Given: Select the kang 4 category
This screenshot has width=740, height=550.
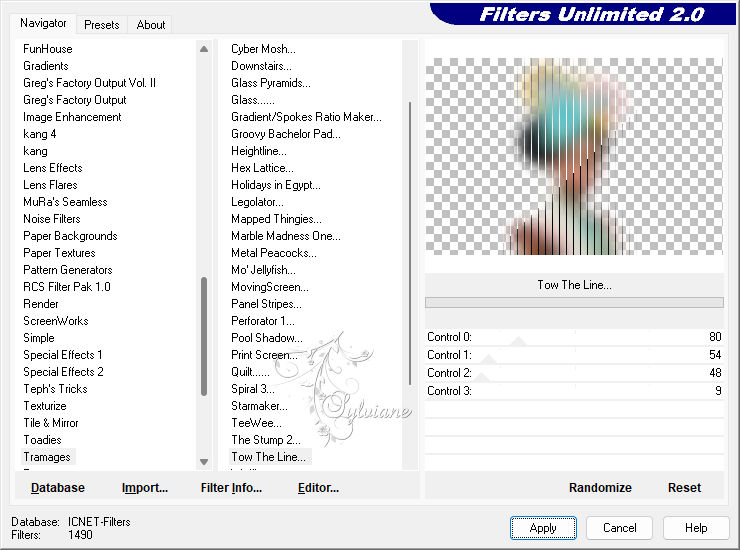Looking at the screenshot, I should (40, 134).
